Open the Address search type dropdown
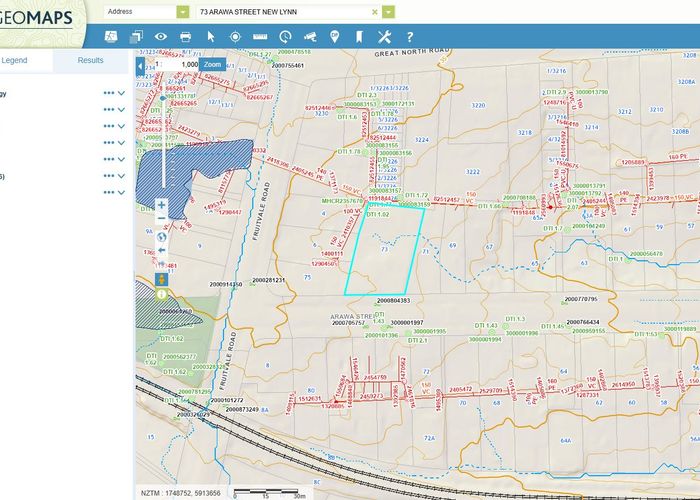The width and height of the screenshot is (700, 500). pos(182,11)
